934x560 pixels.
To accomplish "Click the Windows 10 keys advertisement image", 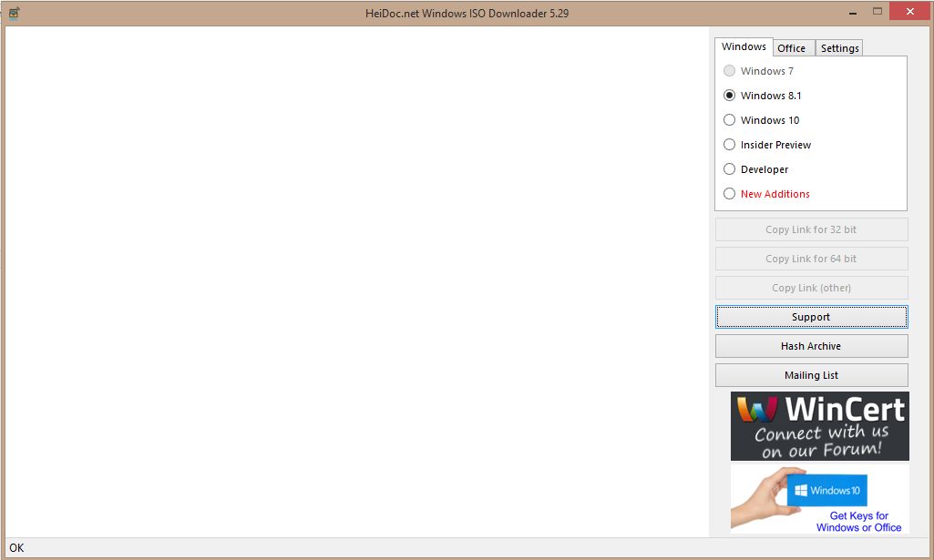I will pos(819,499).
